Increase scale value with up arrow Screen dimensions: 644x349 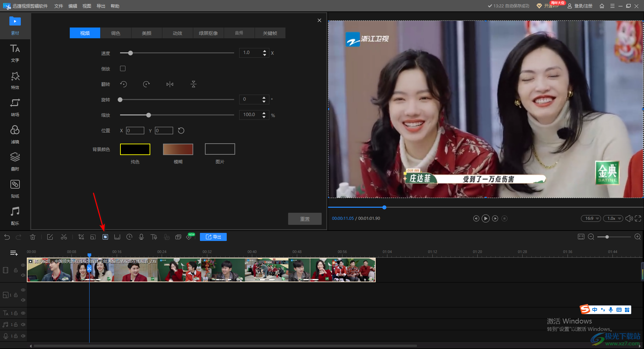[x=264, y=113]
